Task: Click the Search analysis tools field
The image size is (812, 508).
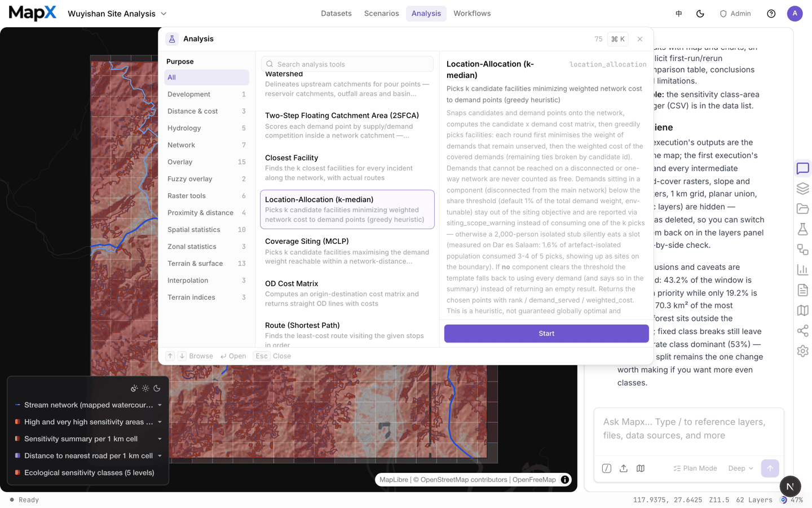Action: [x=347, y=64]
